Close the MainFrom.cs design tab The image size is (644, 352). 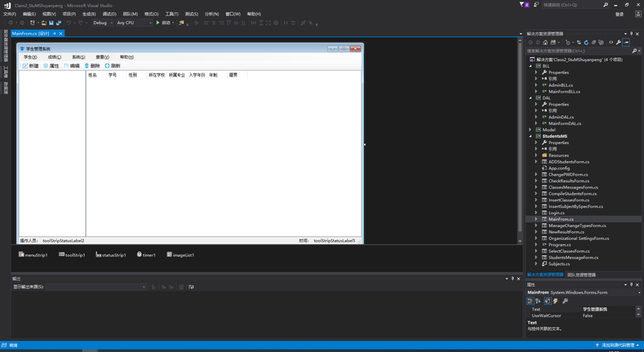(x=61, y=34)
